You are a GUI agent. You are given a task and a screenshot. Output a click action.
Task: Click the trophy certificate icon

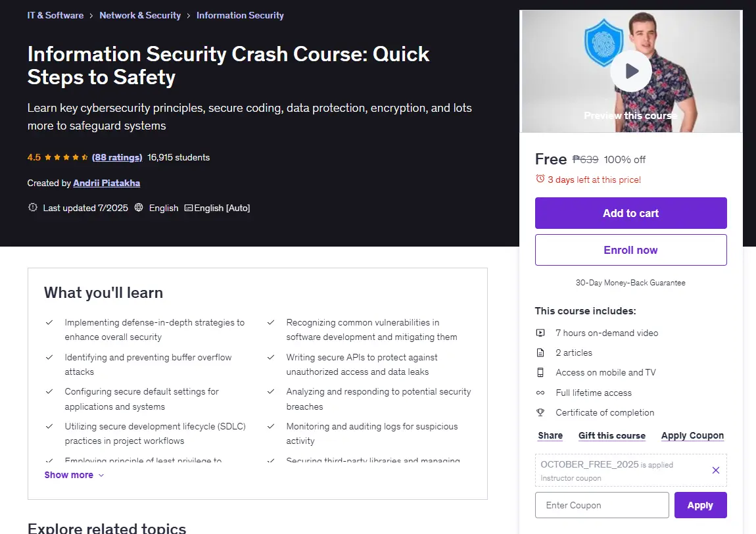(540, 412)
